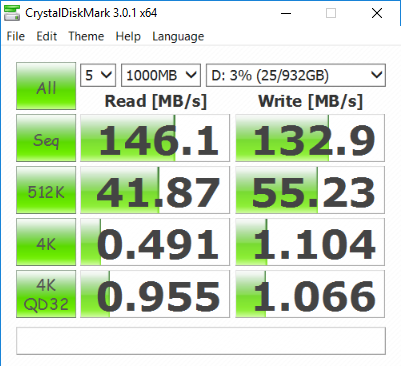Click the CrystalDiskMark app icon in title bar
The width and height of the screenshot is (401, 366).
pyautogui.click(x=12, y=13)
